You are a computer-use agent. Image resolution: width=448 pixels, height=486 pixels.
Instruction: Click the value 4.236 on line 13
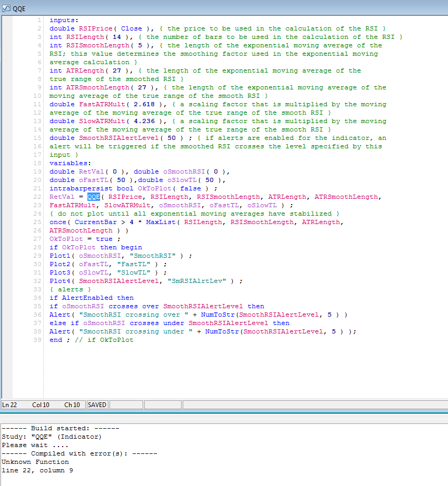144,121
